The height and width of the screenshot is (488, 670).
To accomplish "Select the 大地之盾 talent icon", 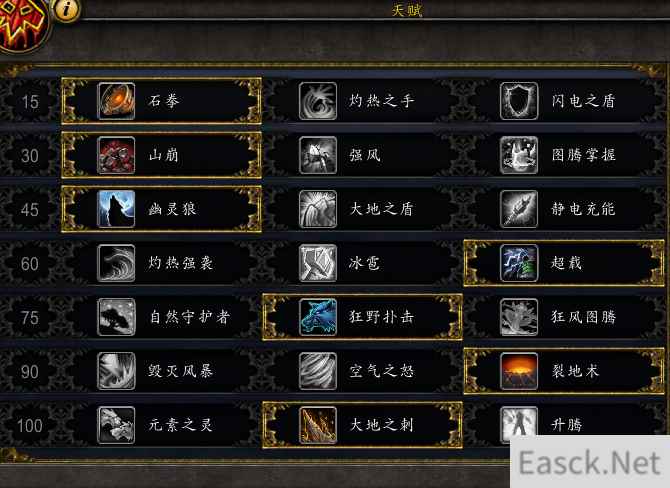I will pyautogui.click(x=317, y=209).
